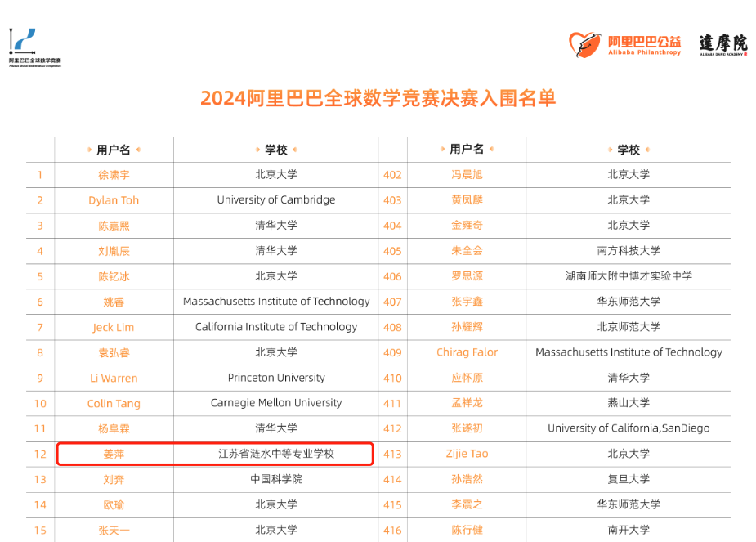Select the name 冯晨旭 in row 402
Image resolution: width=756 pixels, height=542 pixels.
click(467, 175)
